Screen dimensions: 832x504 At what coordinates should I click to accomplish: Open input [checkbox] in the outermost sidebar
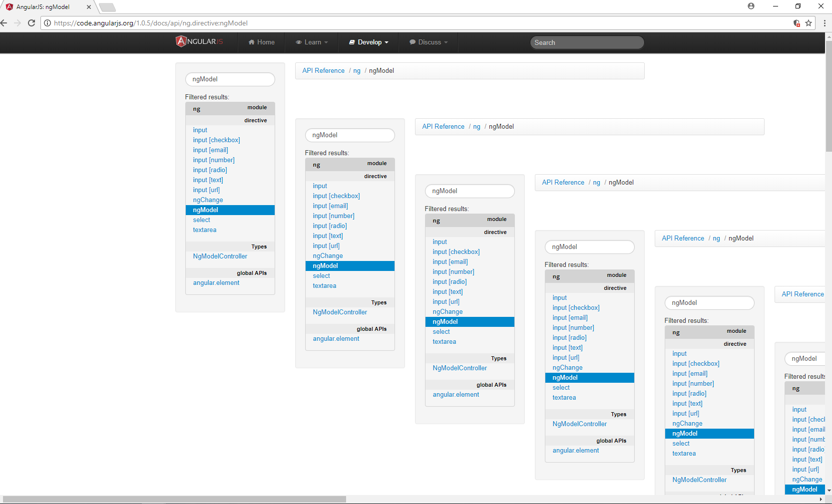[217, 140]
